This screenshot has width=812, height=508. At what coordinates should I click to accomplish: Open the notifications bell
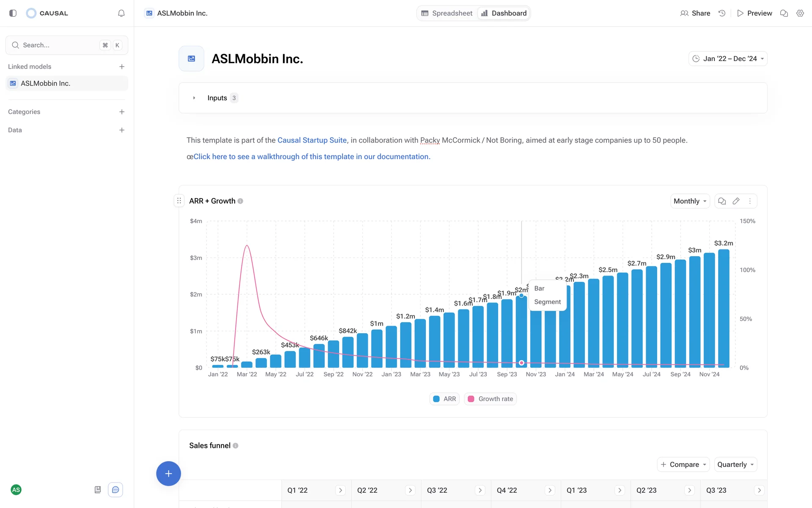(121, 13)
